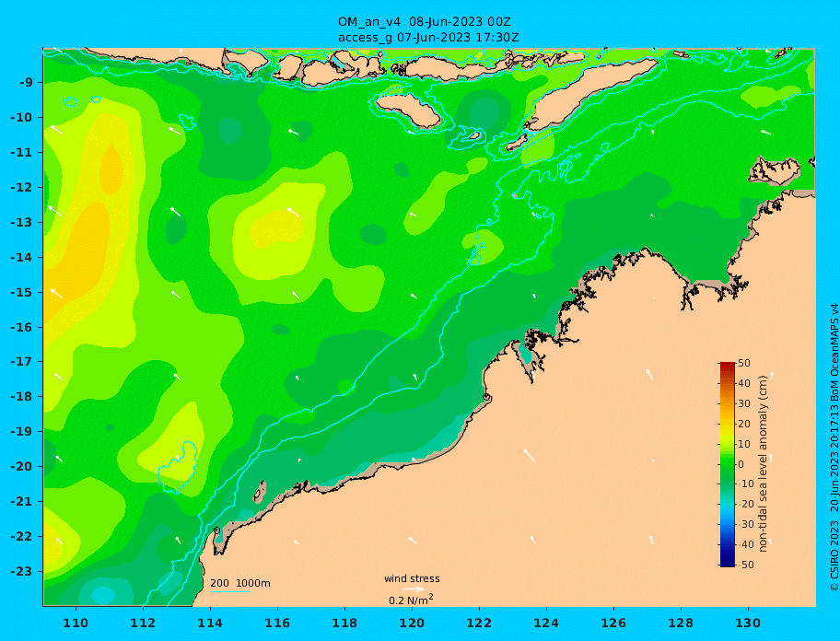Click the colorbar tick label 0
840x641 pixels.
[x=741, y=464]
